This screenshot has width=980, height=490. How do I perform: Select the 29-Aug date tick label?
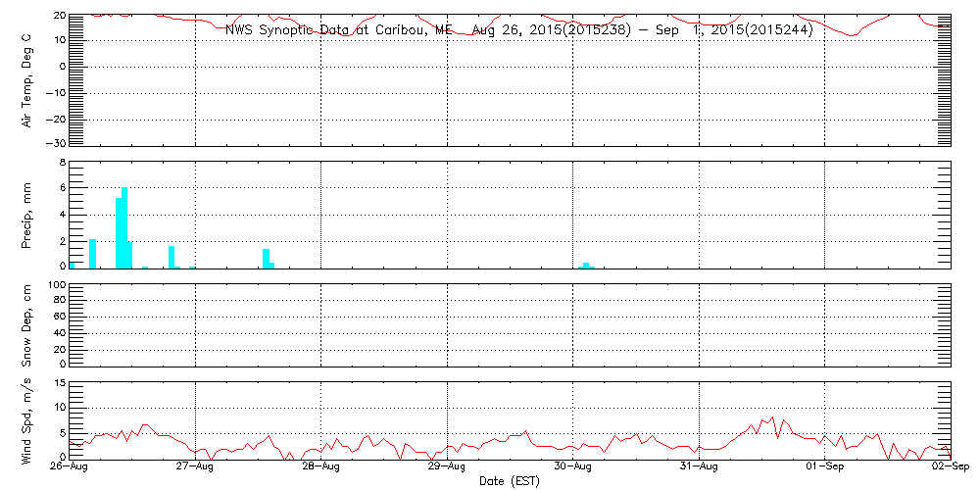pyautogui.click(x=448, y=468)
